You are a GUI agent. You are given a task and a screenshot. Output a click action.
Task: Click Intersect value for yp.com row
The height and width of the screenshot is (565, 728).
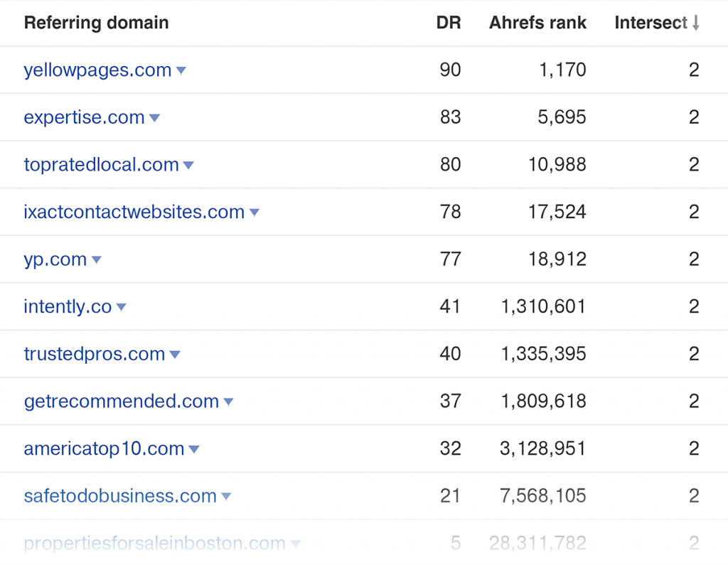coord(694,259)
